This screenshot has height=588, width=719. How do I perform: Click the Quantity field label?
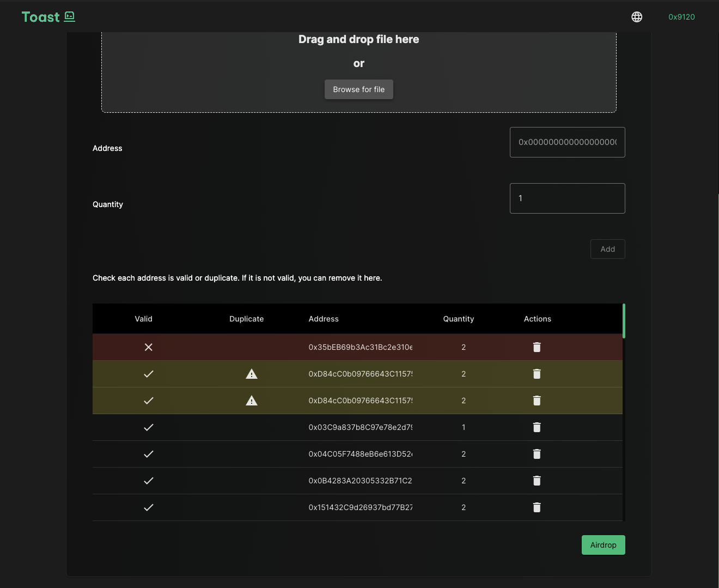pyautogui.click(x=108, y=204)
